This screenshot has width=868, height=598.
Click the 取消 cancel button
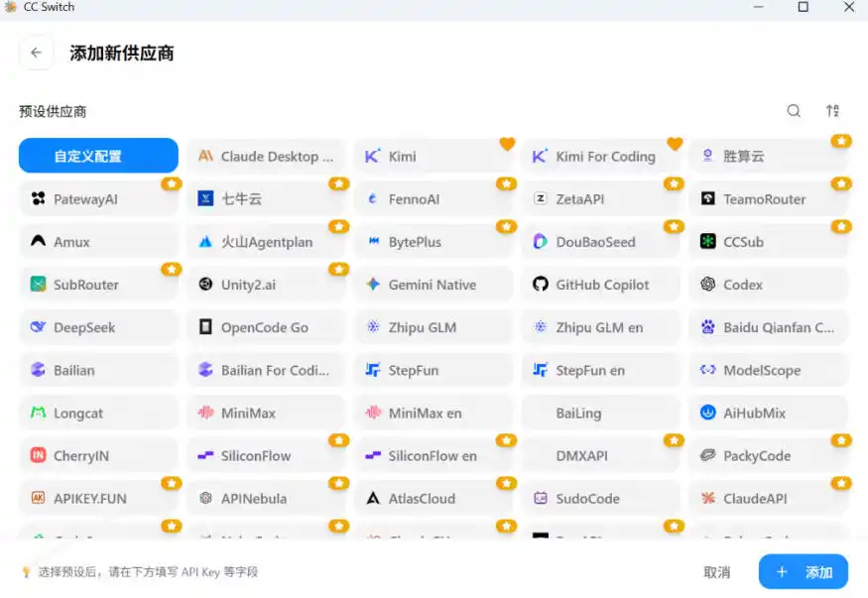(x=717, y=572)
